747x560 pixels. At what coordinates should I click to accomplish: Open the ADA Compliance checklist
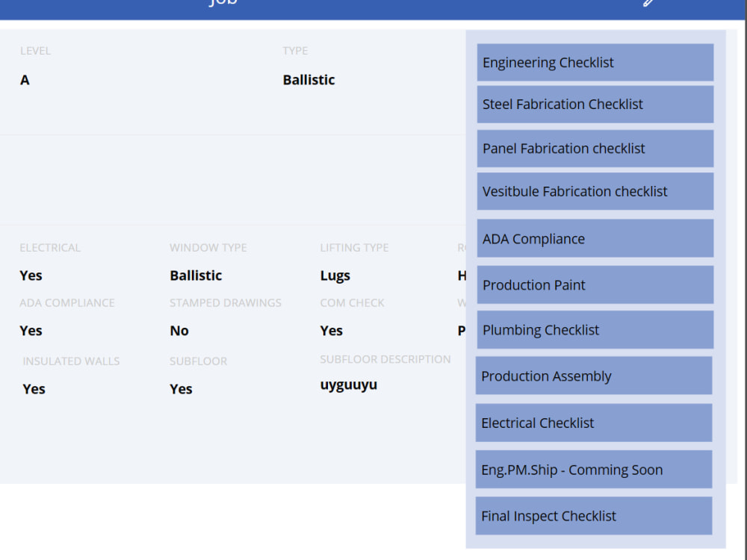pos(595,238)
